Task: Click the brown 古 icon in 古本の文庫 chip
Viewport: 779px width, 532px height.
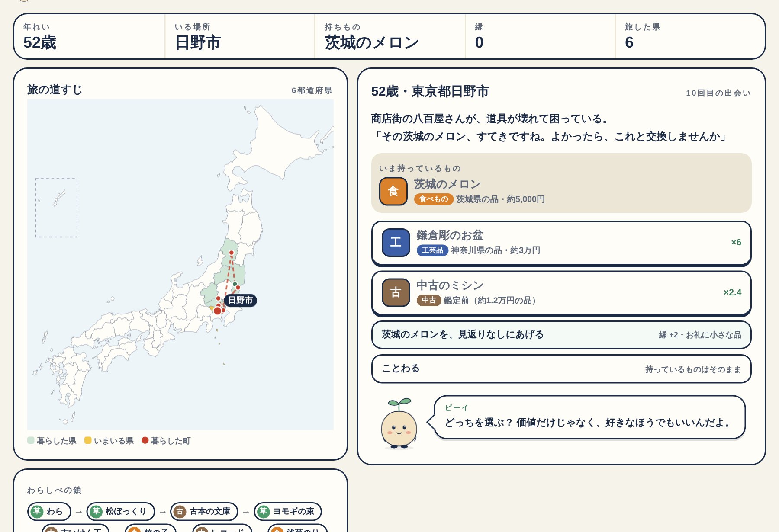Action: pyautogui.click(x=180, y=511)
